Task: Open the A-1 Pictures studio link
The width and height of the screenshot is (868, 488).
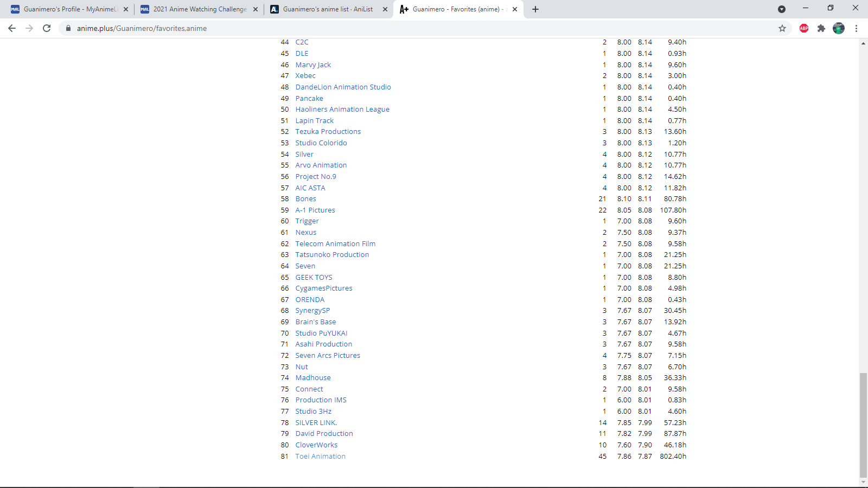Action: point(315,210)
